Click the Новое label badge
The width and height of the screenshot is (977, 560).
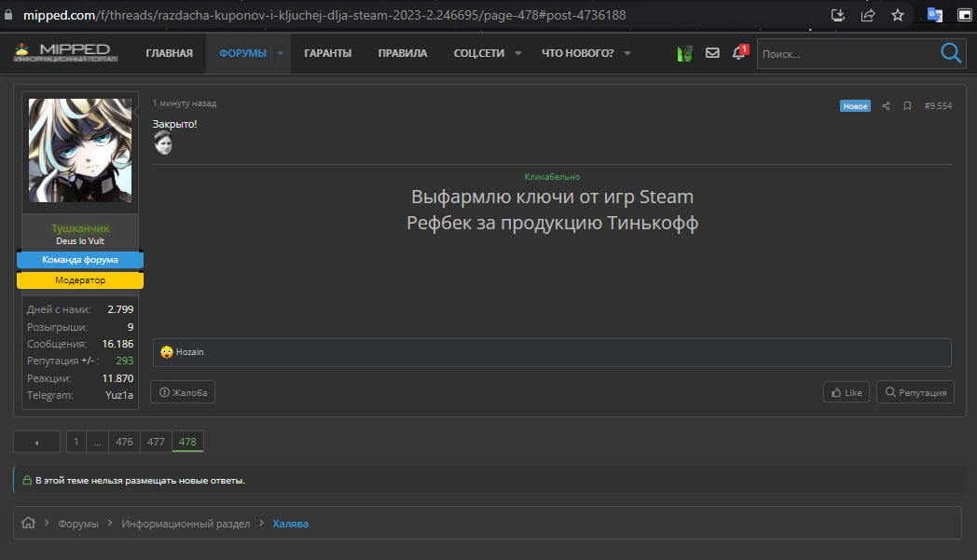pyautogui.click(x=855, y=106)
